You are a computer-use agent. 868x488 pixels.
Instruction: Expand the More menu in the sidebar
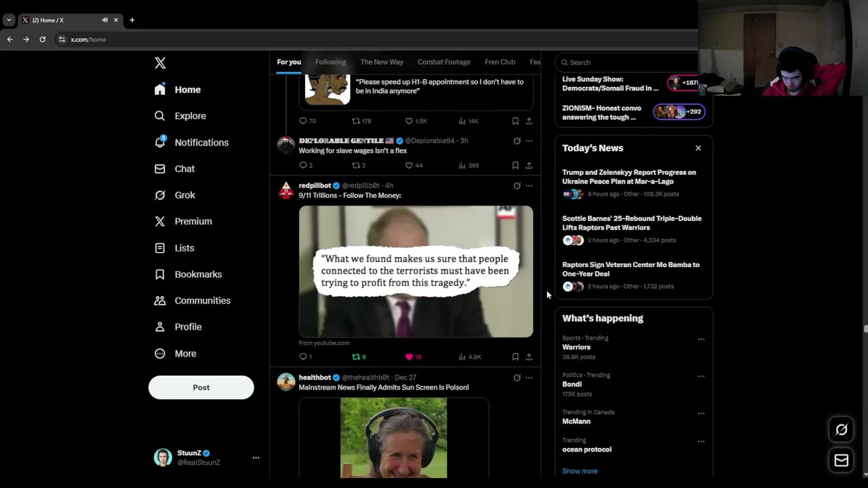[x=175, y=354]
